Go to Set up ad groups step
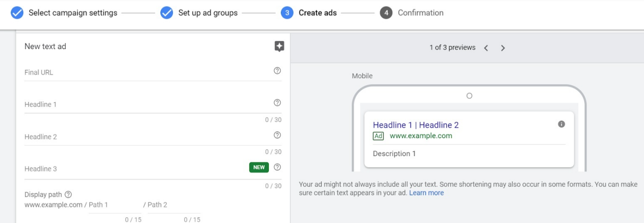 (x=208, y=13)
